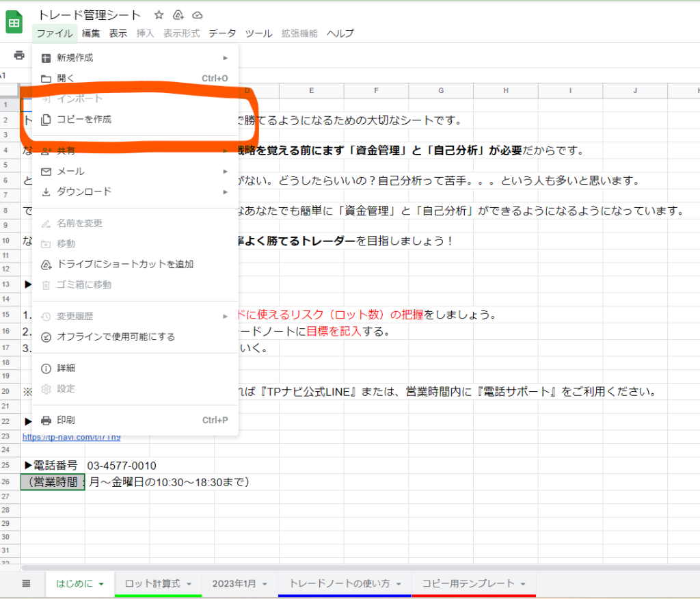Viewport: 700px width, 599px height.
Task: Click the move-to-Drive folder icon
Action: tap(178, 15)
